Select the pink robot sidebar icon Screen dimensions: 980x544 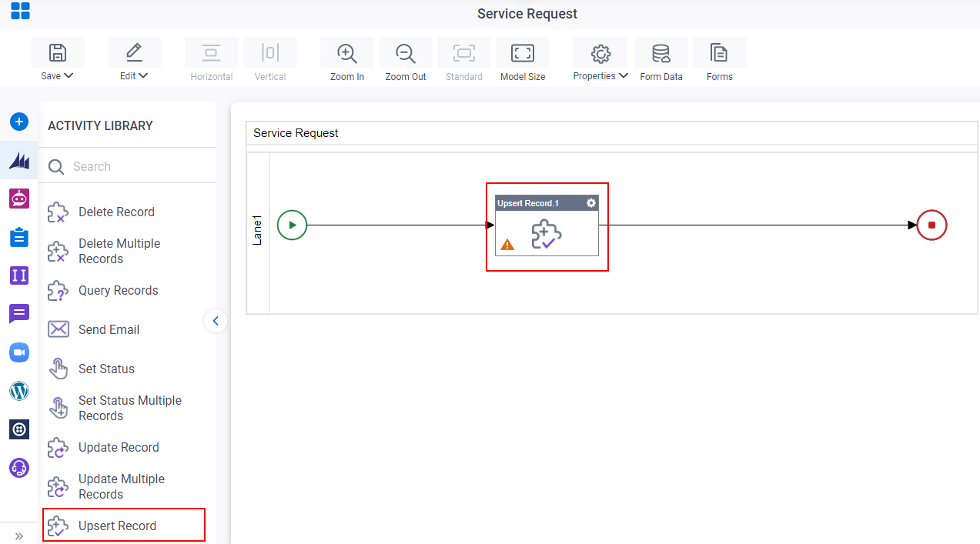pos(19,199)
